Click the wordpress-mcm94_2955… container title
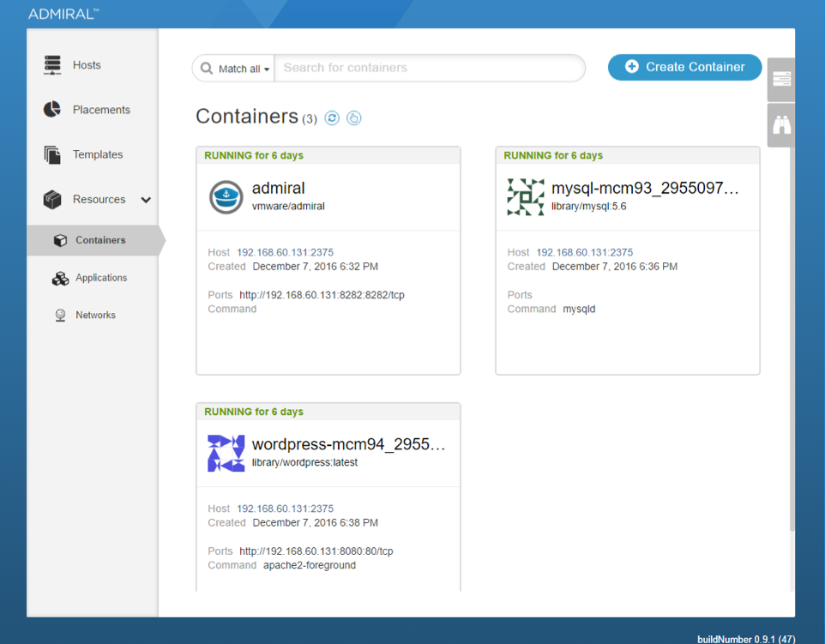The width and height of the screenshot is (825, 644). click(x=349, y=444)
